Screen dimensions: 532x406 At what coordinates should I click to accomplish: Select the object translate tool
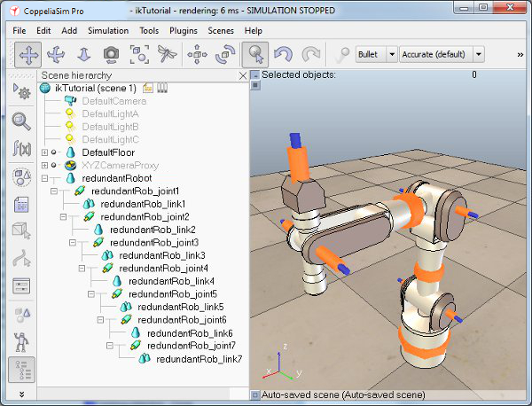(197, 54)
